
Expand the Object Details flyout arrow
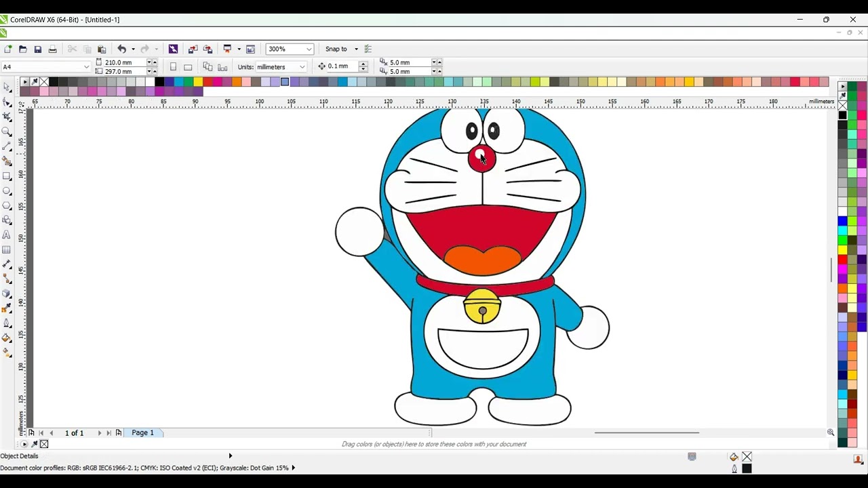tap(231, 456)
